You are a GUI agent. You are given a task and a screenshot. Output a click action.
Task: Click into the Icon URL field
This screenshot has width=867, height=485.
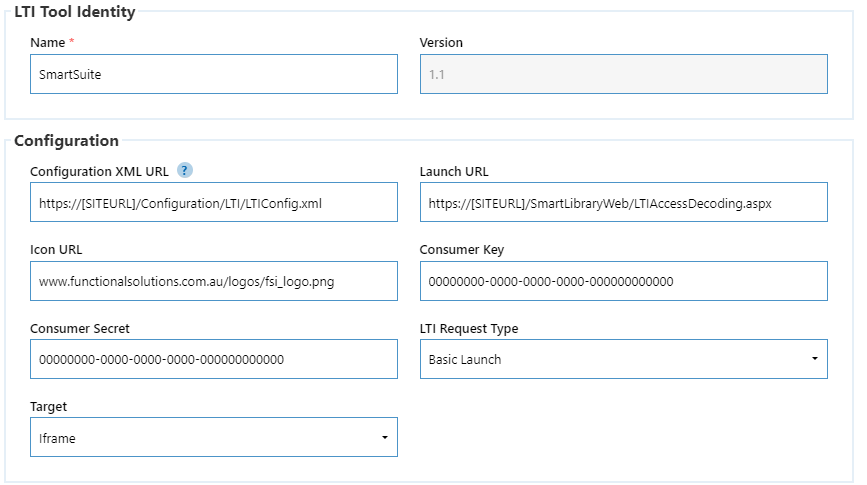pos(214,281)
